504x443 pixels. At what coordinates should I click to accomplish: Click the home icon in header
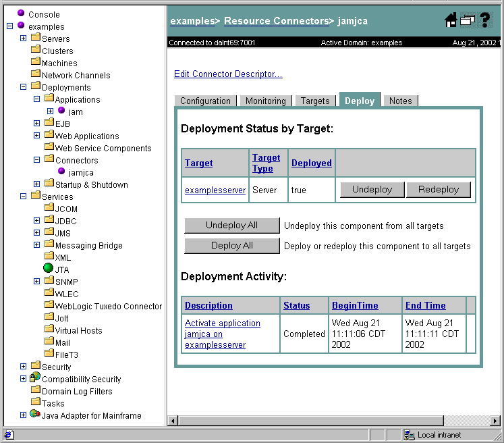coord(451,21)
